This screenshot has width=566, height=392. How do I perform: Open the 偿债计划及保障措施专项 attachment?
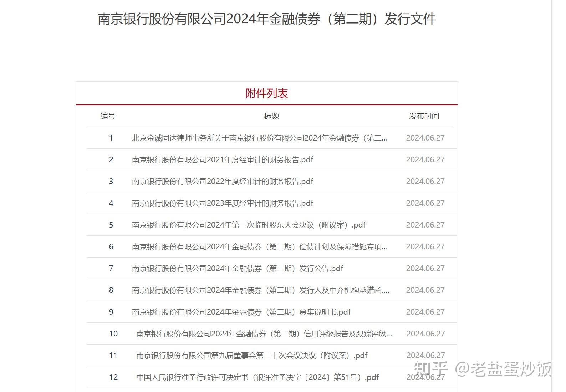[260, 247]
